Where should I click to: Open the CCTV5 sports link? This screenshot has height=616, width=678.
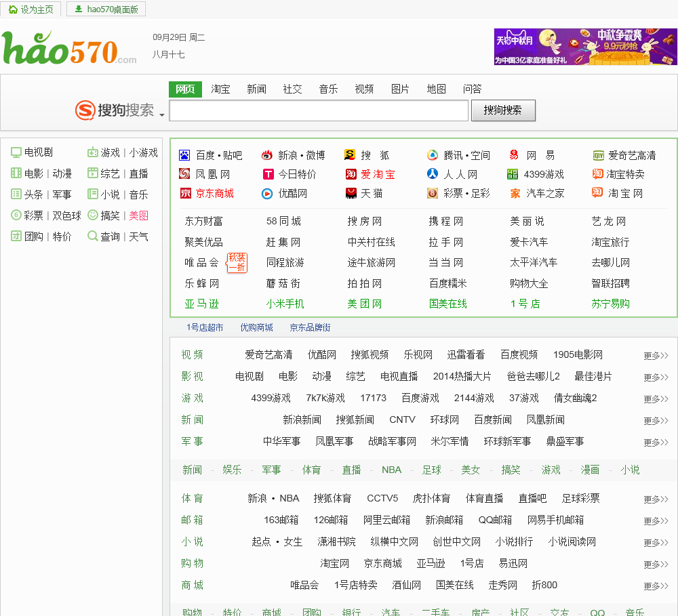(382, 498)
